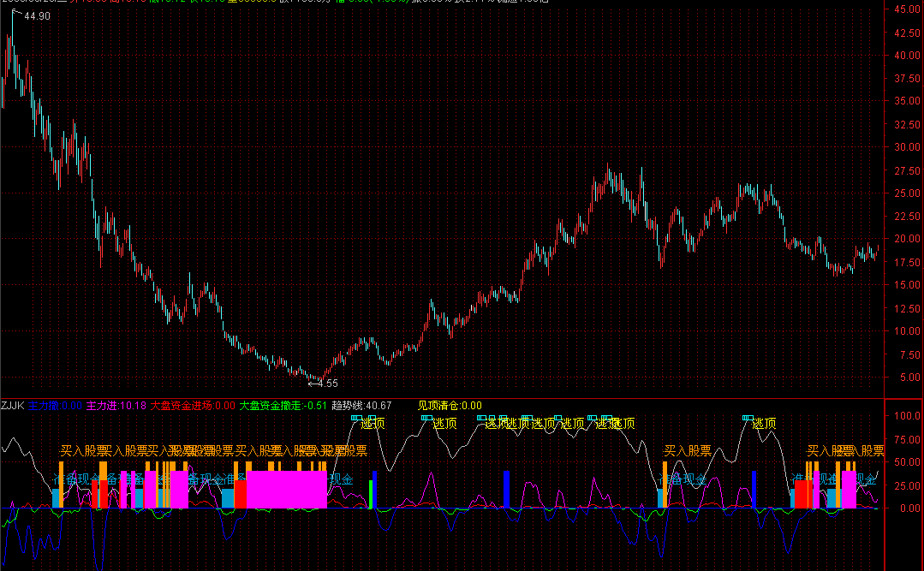Select the 趋势线:40.67 readout
The image size is (924, 571).
362,406
